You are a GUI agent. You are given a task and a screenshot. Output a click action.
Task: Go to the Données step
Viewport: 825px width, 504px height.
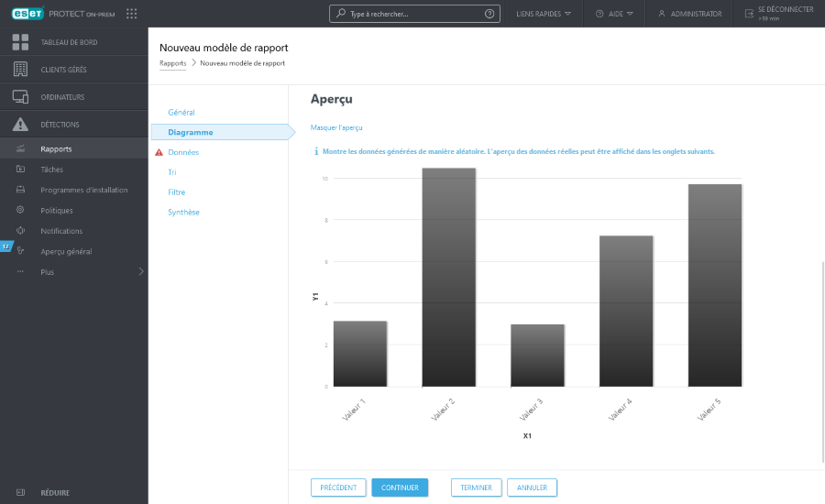(183, 152)
